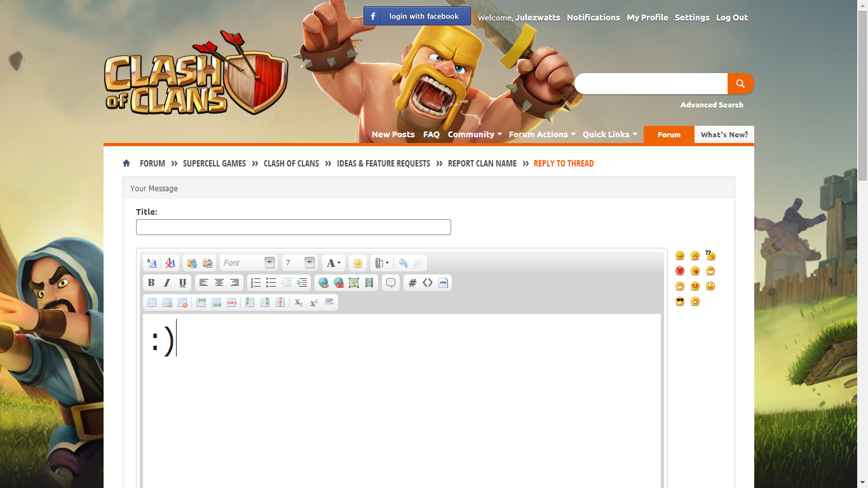Click the Delete Table icon
The height and width of the screenshot is (488, 868).
[182, 302]
